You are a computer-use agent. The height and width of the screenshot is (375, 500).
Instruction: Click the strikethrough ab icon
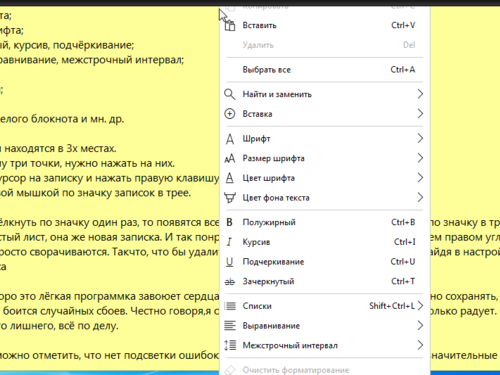point(230,282)
